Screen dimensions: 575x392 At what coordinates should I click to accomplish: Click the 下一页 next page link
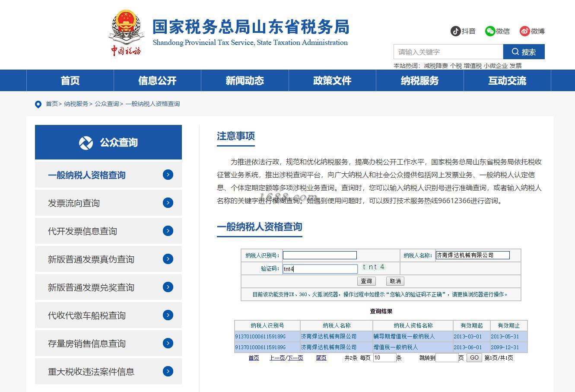point(295,358)
